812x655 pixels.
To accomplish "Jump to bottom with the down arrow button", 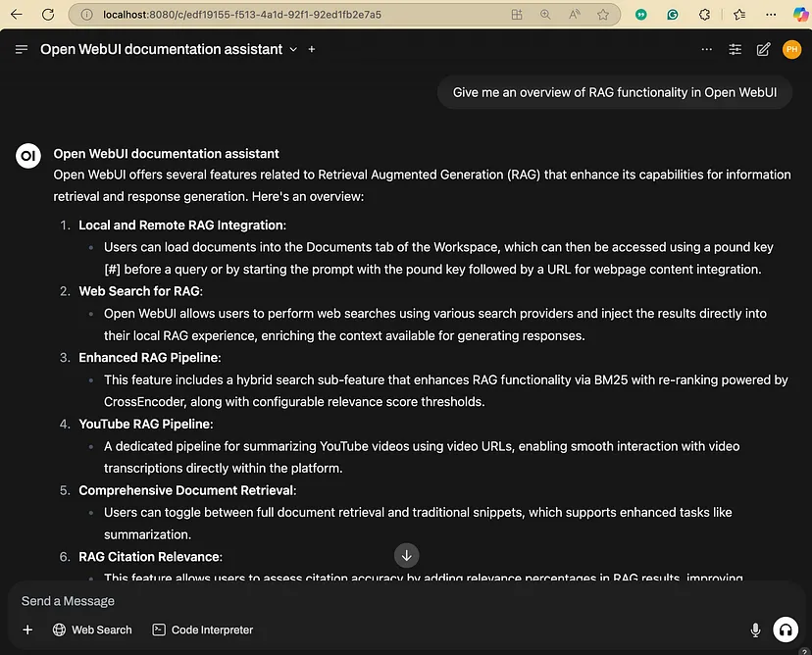I will click(407, 556).
